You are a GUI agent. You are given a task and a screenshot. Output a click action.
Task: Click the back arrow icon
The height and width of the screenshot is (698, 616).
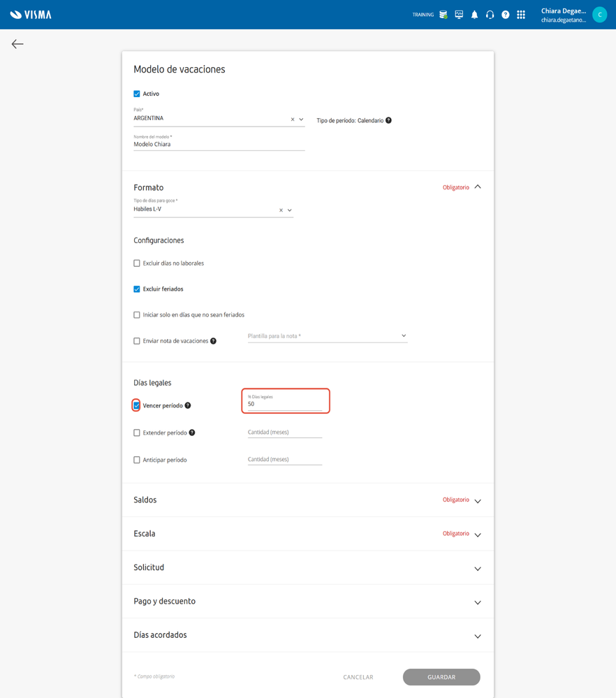pyautogui.click(x=17, y=44)
